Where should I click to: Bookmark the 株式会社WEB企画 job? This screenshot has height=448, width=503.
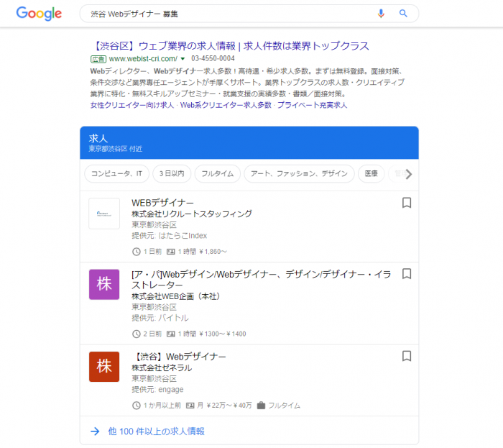point(407,274)
